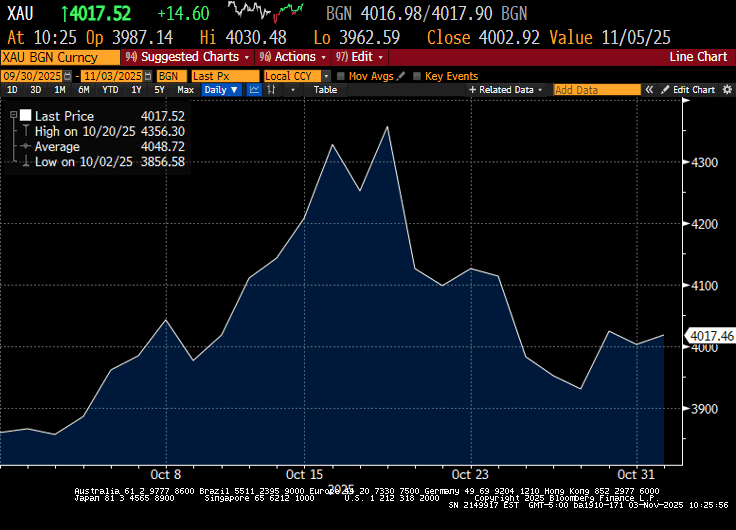
Task: Select the 1M time range
Action: pos(60,90)
